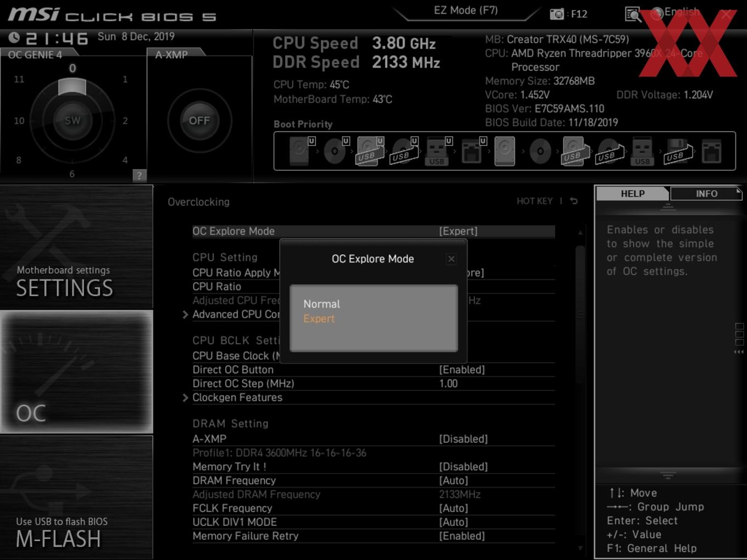This screenshot has height=560, width=747.
Task: Click the Boot Priority label
Action: click(303, 124)
